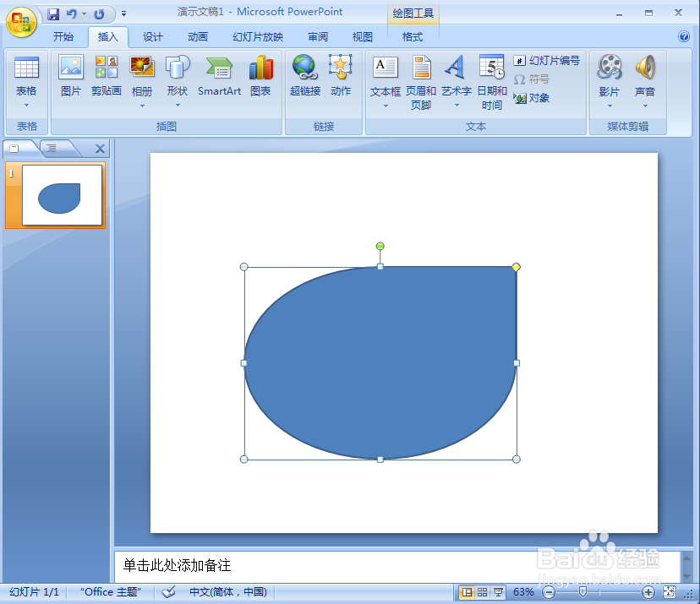The image size is (700, 604).
Task: Show outline tab in pane
Action: tap(54, 148)
